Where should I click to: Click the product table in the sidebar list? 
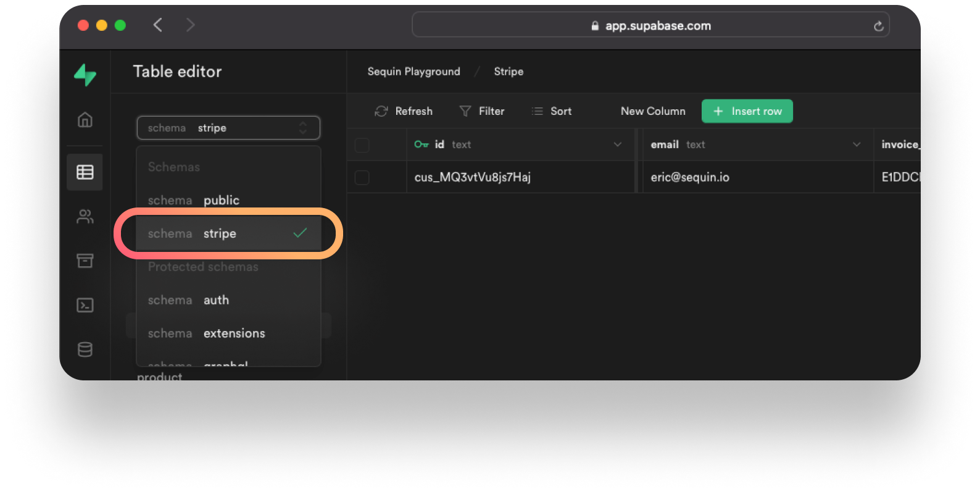pyautogui.click(x=160, y=376)
